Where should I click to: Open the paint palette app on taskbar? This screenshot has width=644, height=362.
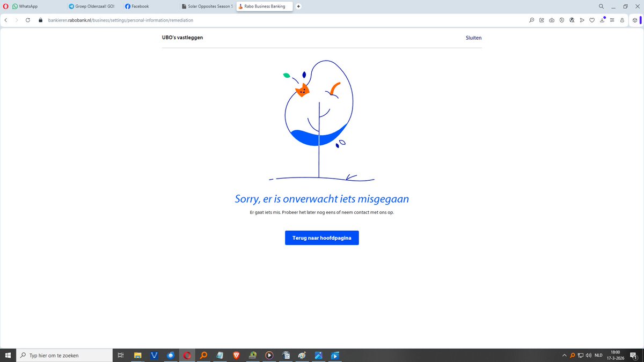pos(302,355)
